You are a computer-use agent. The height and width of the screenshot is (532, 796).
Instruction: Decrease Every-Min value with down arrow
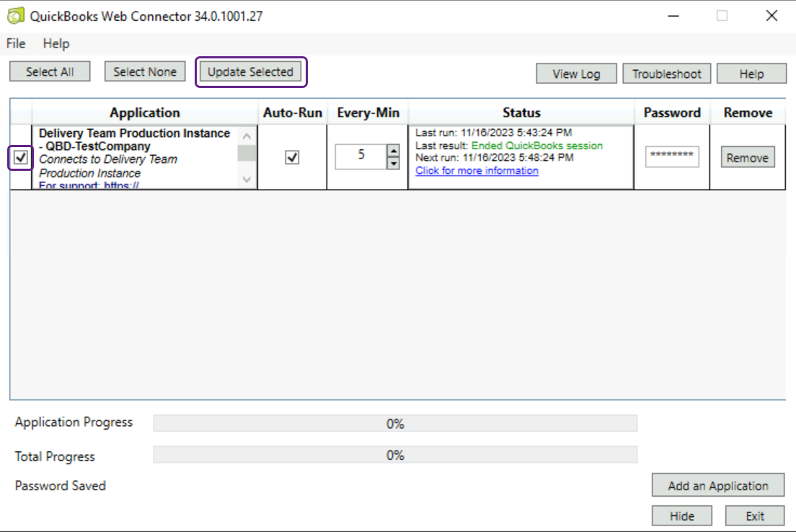pos(393,163)
